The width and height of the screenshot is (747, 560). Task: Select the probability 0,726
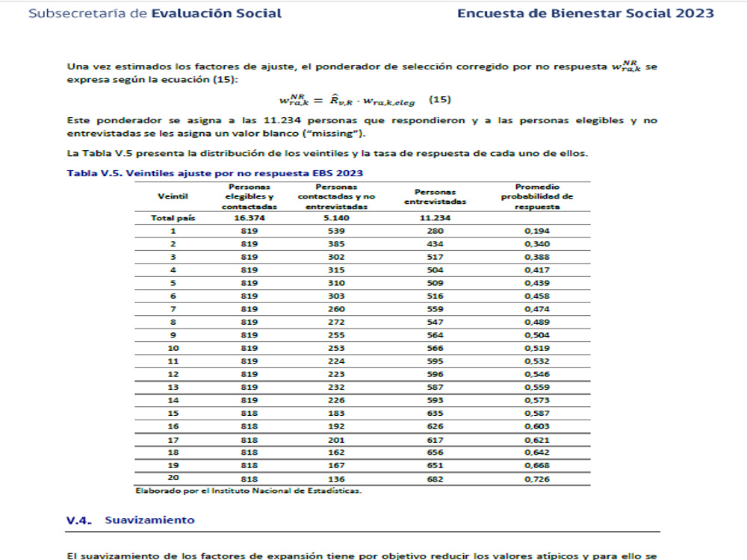(537, 479)
